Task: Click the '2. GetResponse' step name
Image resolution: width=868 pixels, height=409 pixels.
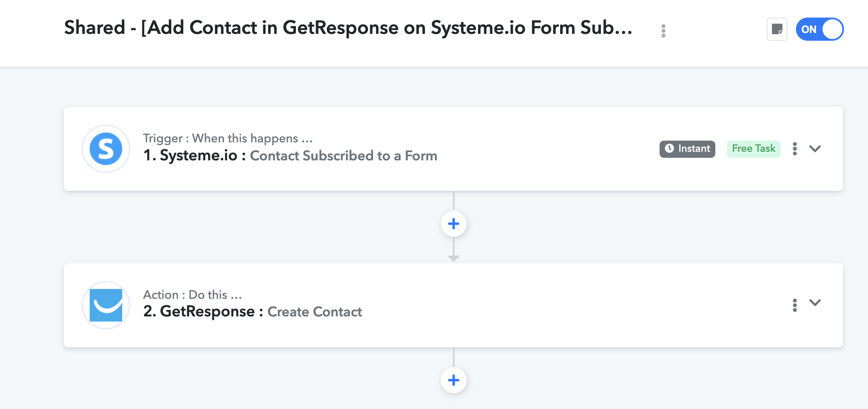Action: tap(199, 312)
